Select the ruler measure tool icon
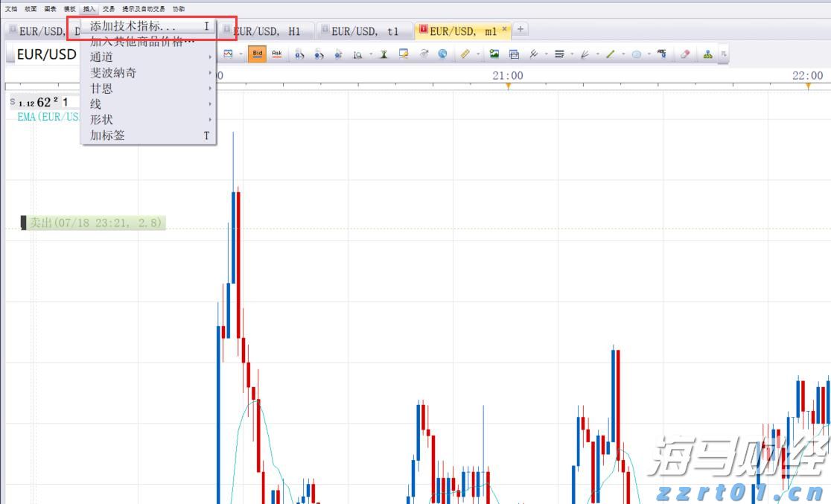The height and width of the screenshot is (504, 831). (x=465, y=54)
